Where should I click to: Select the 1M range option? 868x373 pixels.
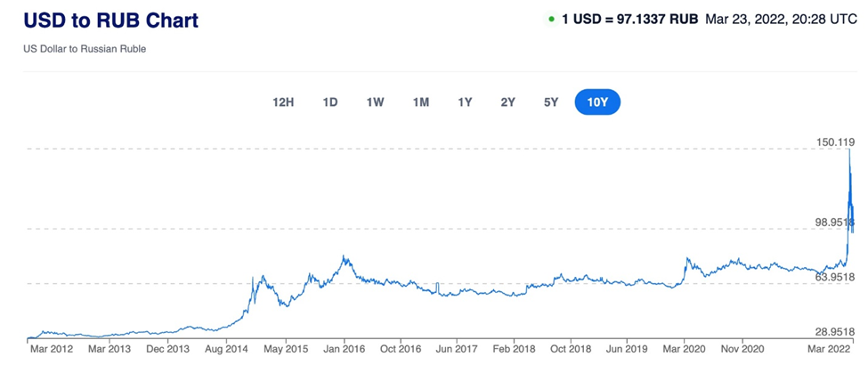point(421,102)
